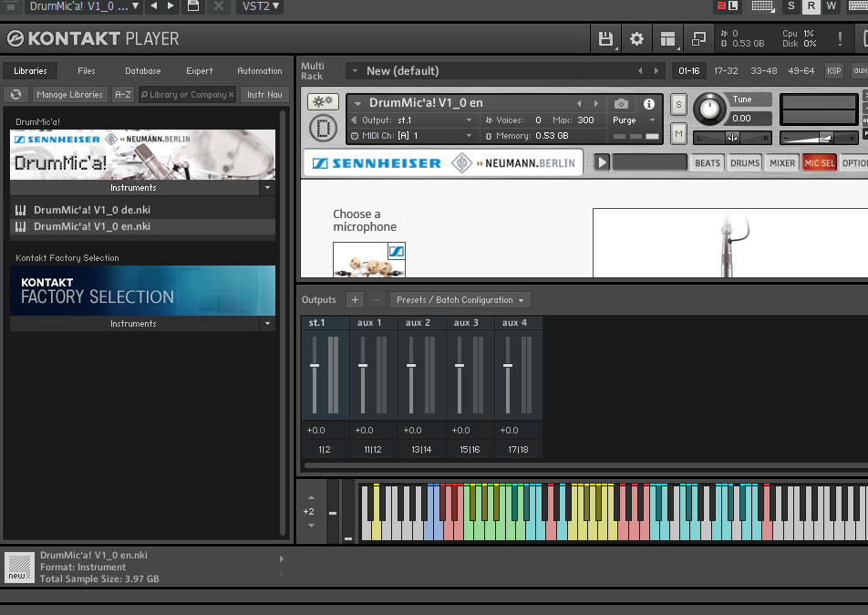The width and height of the screenshot is (868, 615).
Task: Click the st.1 output channel fader
Action: 315,365
